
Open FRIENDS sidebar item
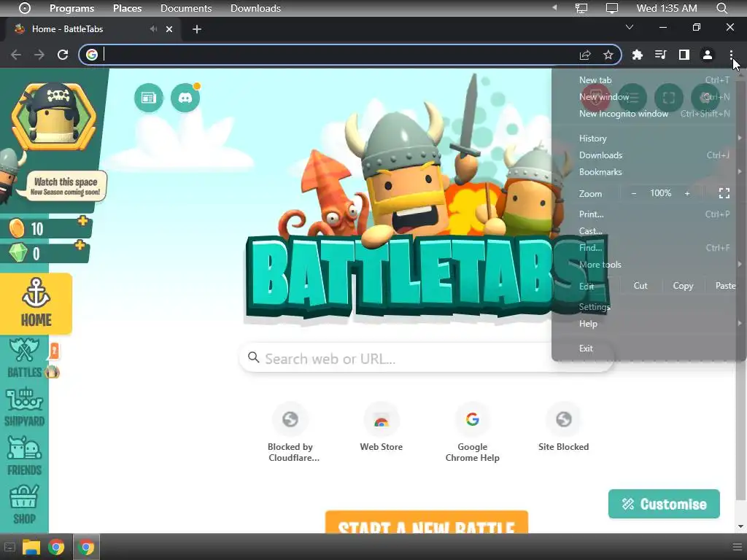tap(24, 456)
